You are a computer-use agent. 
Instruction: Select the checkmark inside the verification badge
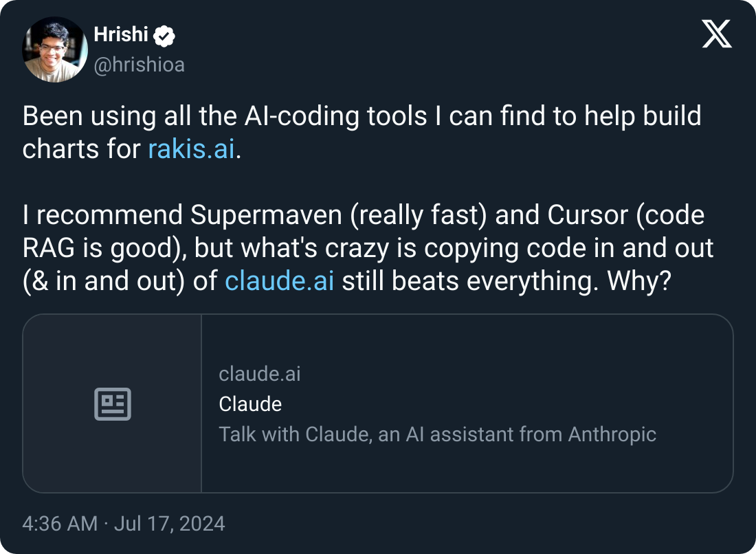pos(164,34)
